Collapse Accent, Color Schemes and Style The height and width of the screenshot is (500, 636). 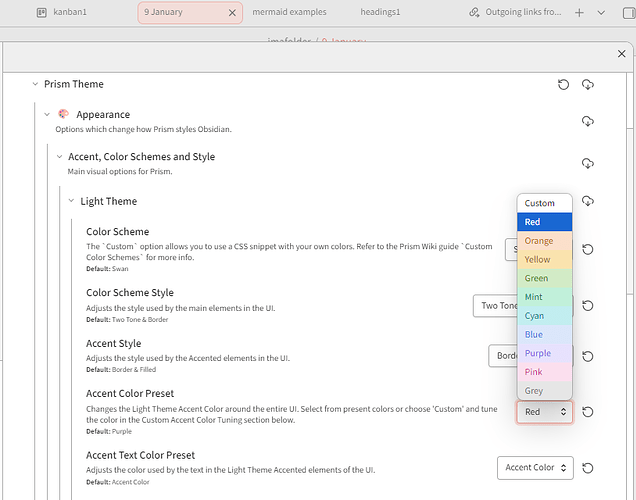[59, 157]
